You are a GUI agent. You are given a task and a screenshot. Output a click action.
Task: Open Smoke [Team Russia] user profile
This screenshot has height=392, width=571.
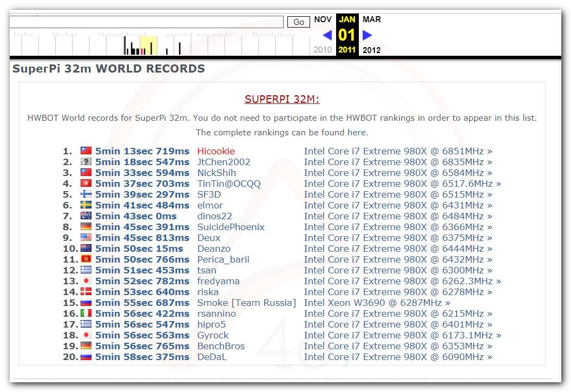[x=247, y=303]
